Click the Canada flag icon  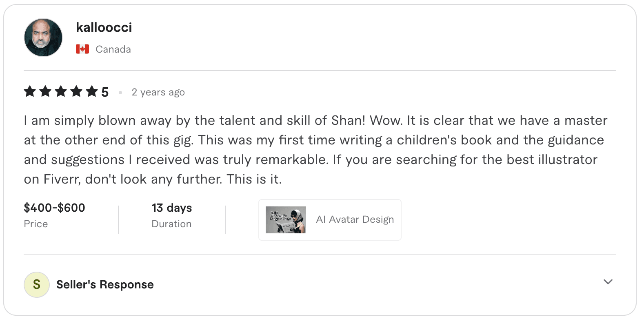tap(82, 49)
